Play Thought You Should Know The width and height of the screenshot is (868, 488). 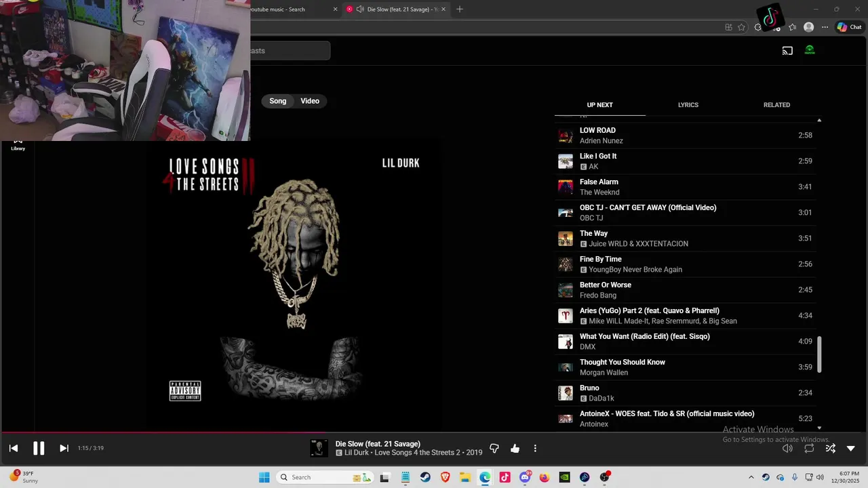(x=685, y=367)
